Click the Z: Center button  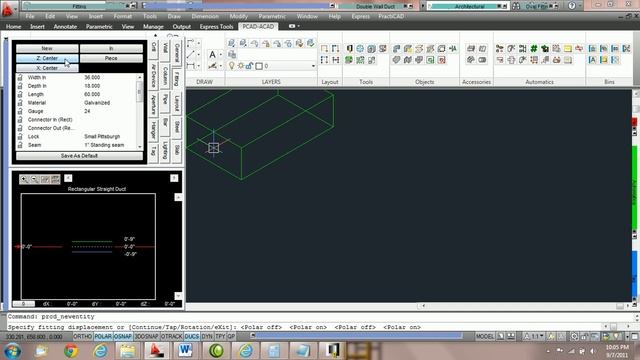pos(47,58)
